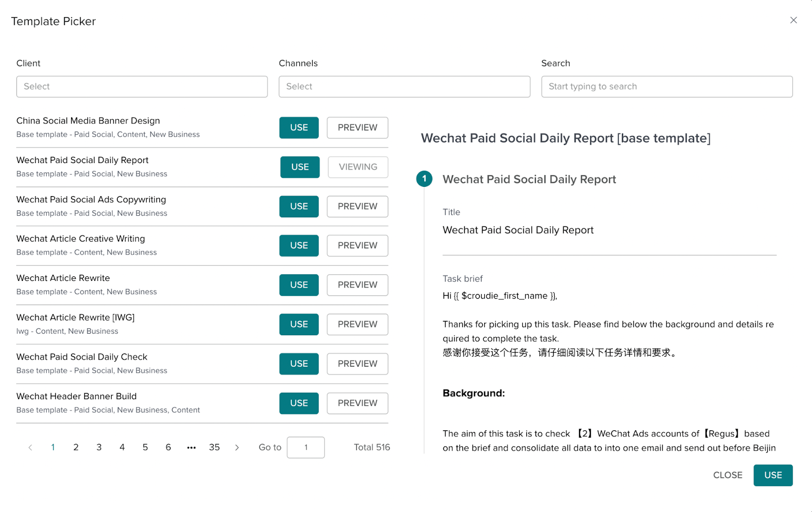The image size is (812, 512).
Task: Close the Template Picker dialog with X
Action: tap(793, 20)
